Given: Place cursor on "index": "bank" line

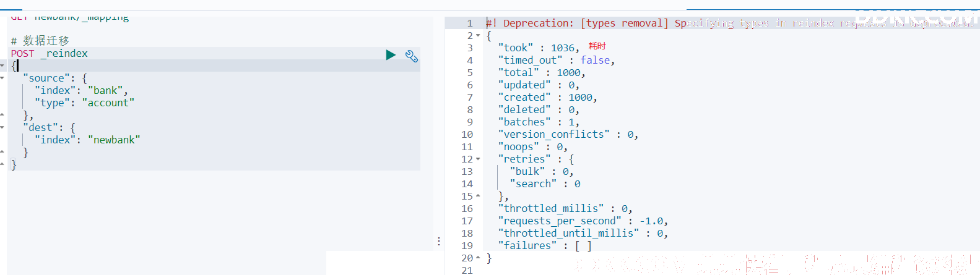Looking at the screenshot, I should pos(81,90).
